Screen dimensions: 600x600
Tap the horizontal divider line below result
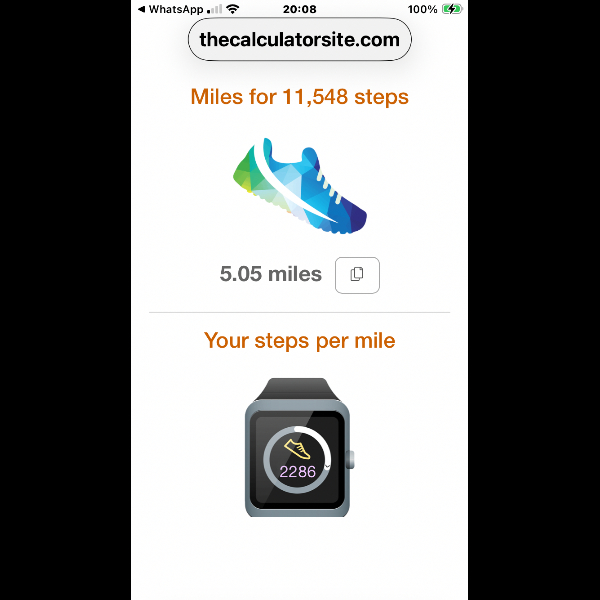click(300, 312)
